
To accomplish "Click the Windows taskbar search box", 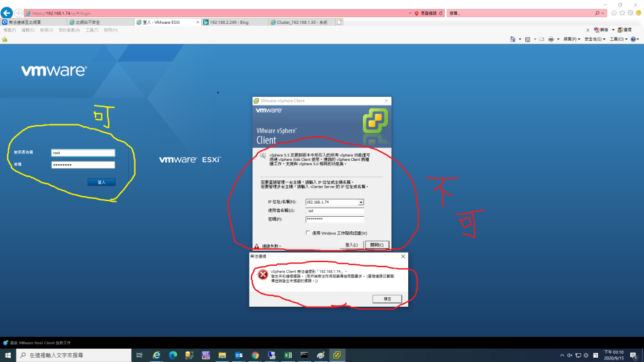I will pyautogui.click(x=74, y=355).
